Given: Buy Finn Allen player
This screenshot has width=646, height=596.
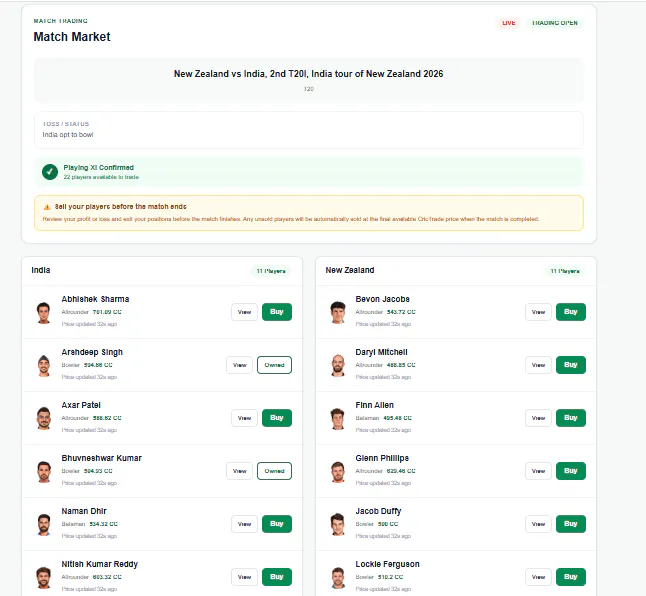Looking at the screenshot, I should 571,418.
